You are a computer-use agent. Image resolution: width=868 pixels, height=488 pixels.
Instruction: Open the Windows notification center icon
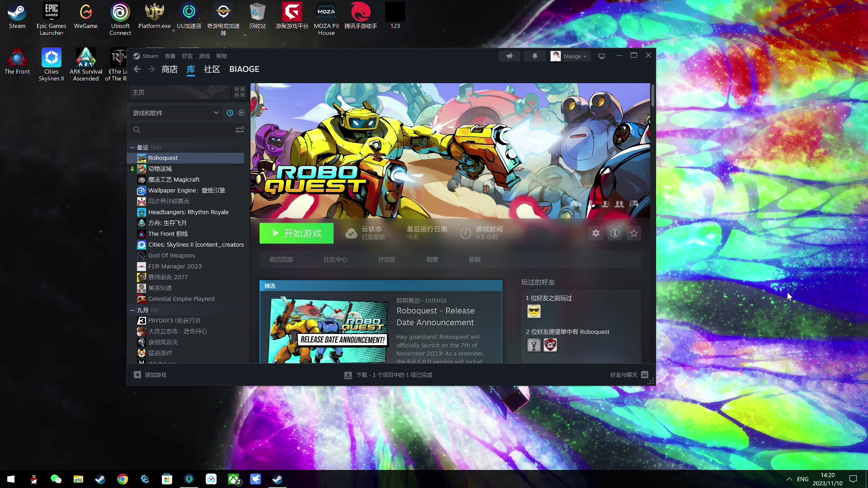point(853,479)
